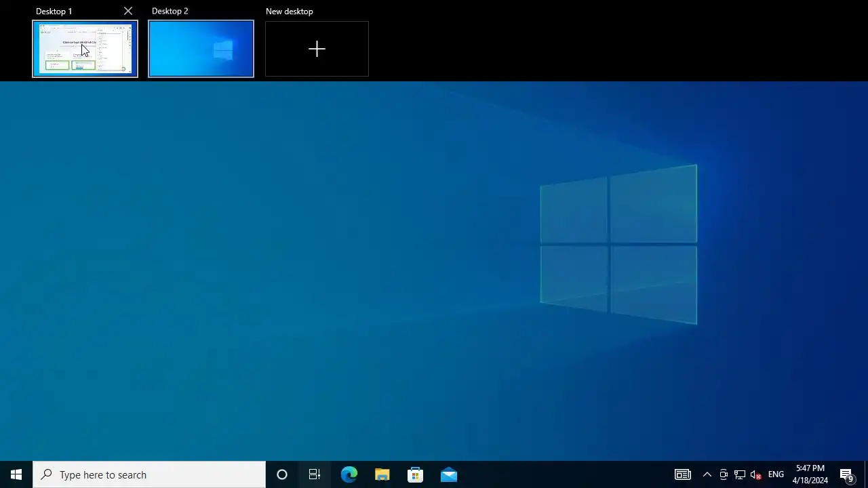Click the taskbar search box
The image size is (868, 488).
click(149, 474)
